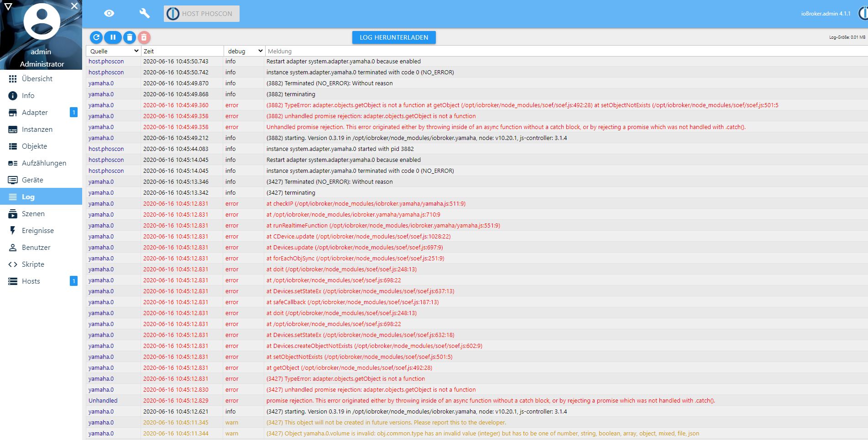
Task: Click warn level cell at 10:45:11.345
Action: (232, 423)
